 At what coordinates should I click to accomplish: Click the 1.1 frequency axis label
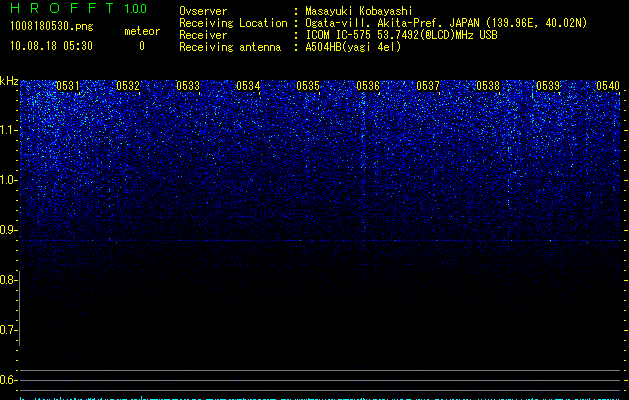pyautogui.click(x=7, y=130)
